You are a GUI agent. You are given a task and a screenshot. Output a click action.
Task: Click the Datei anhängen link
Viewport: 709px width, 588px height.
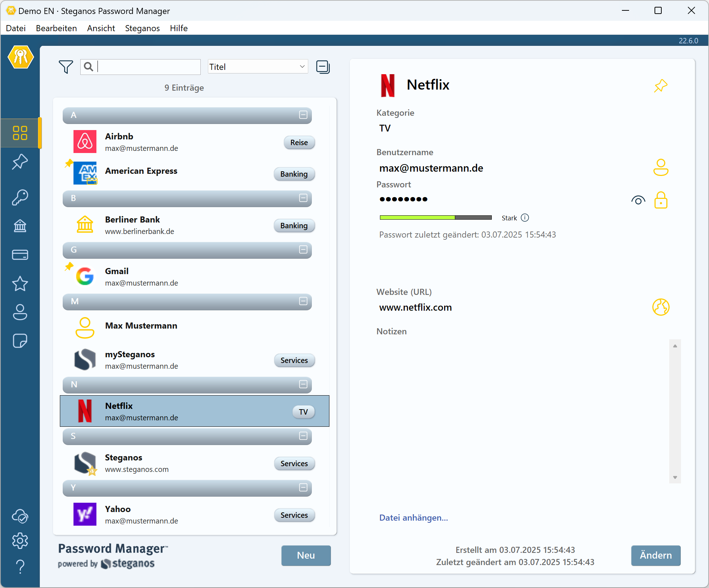413,518
